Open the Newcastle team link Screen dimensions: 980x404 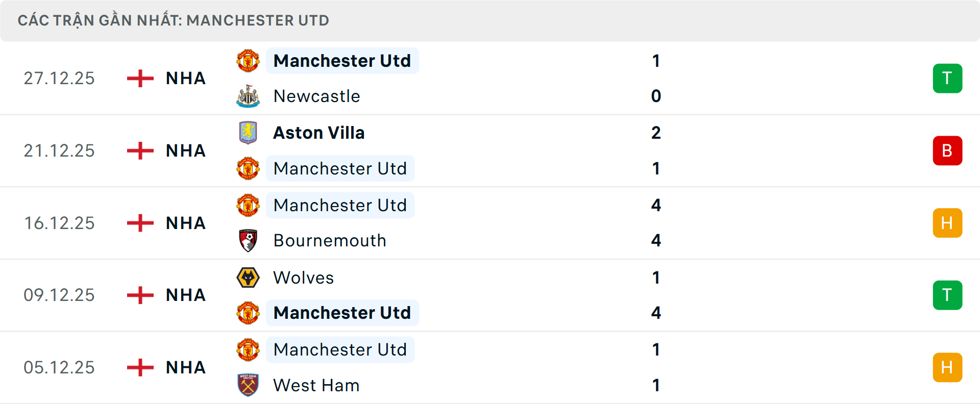[x=316, y=96]
